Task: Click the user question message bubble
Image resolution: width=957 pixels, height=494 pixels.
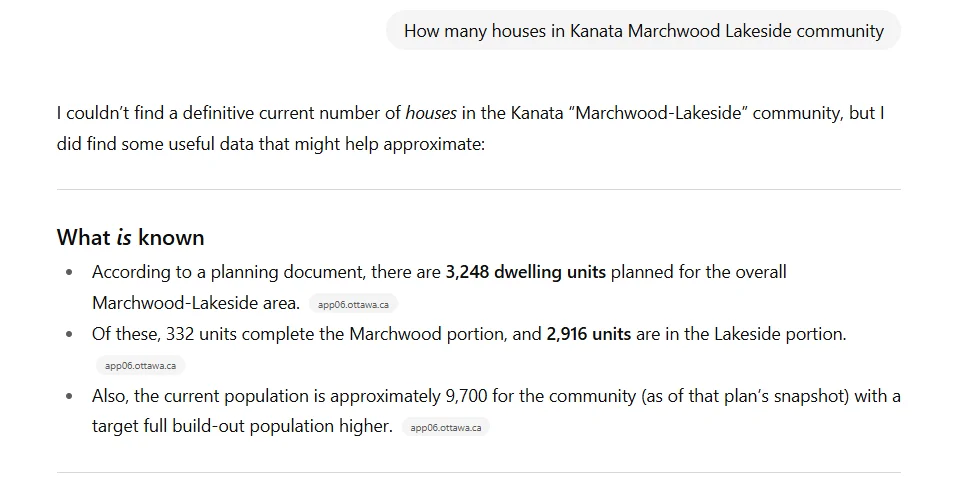Action: (643, 31)
